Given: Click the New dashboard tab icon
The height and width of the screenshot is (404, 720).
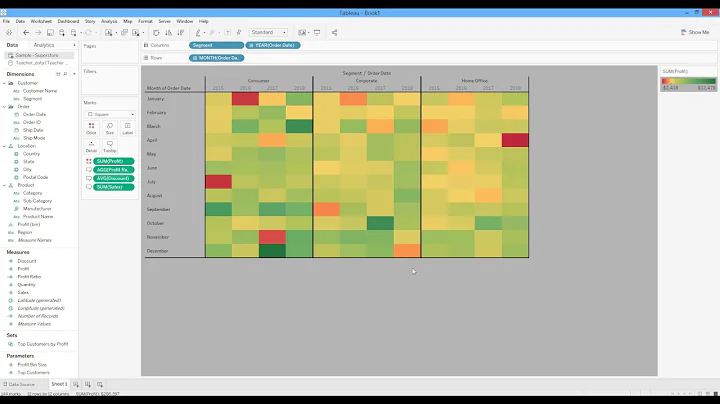Looking at the screenshot, I should click(88, 384).
